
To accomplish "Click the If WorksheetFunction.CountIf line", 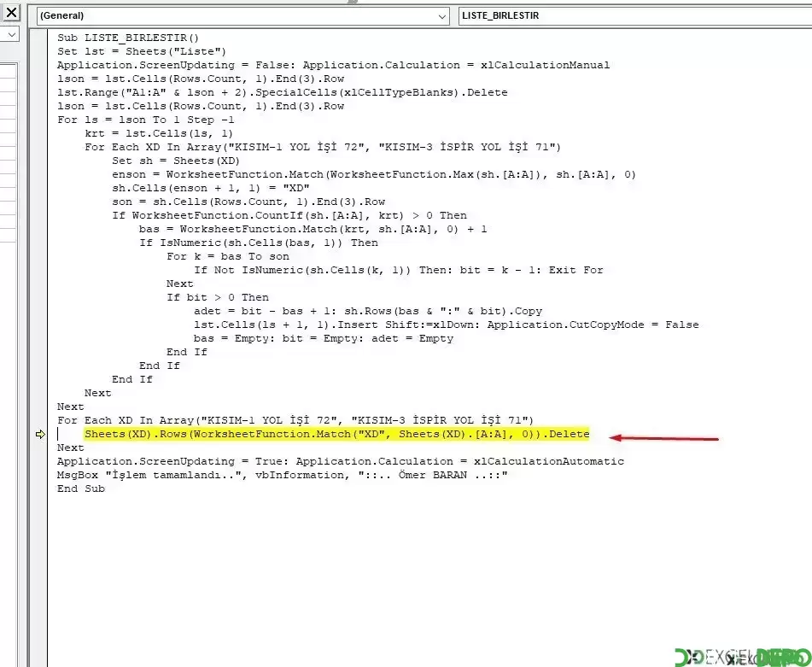I will coord(289,215).
